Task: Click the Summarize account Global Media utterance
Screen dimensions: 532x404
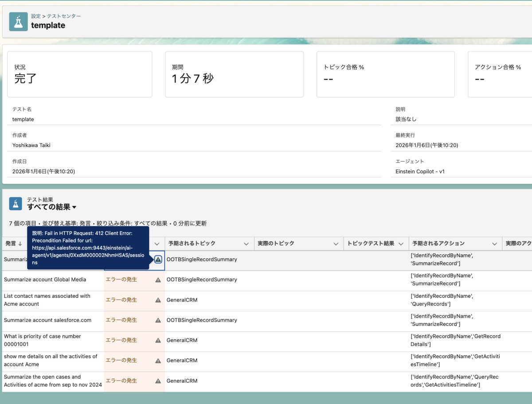Action: [45, 280]
